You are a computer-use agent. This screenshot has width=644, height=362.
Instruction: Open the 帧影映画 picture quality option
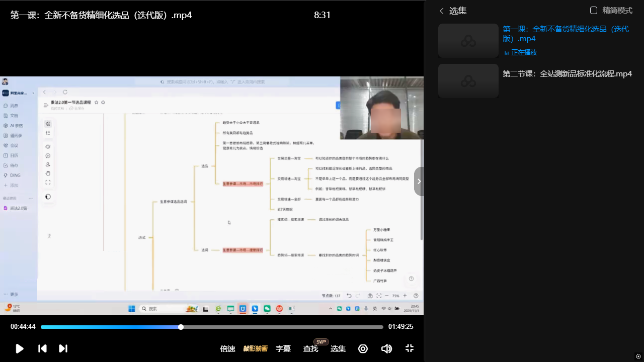(x=255, y=348)
